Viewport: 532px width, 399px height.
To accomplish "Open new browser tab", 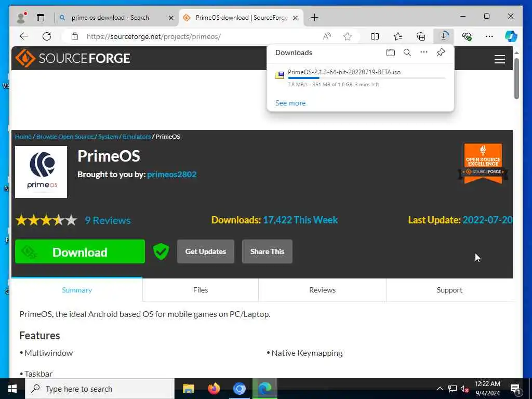I will 314,18.
